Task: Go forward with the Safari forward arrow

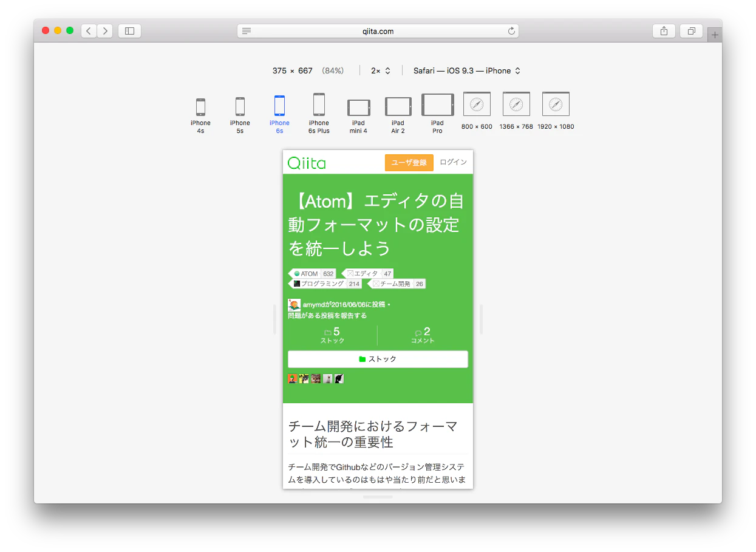Action: [x=104, y=31]
